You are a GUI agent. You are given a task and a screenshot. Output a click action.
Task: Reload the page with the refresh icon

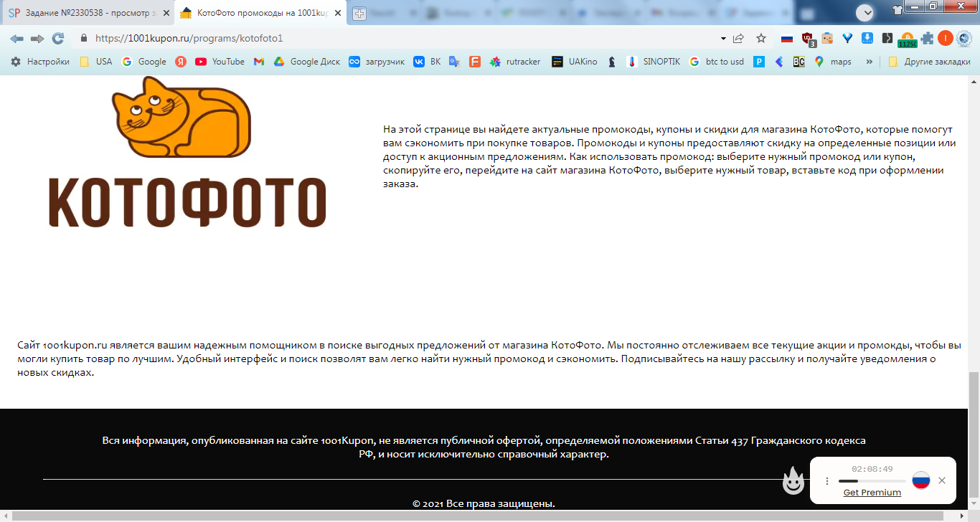point(58,38)
